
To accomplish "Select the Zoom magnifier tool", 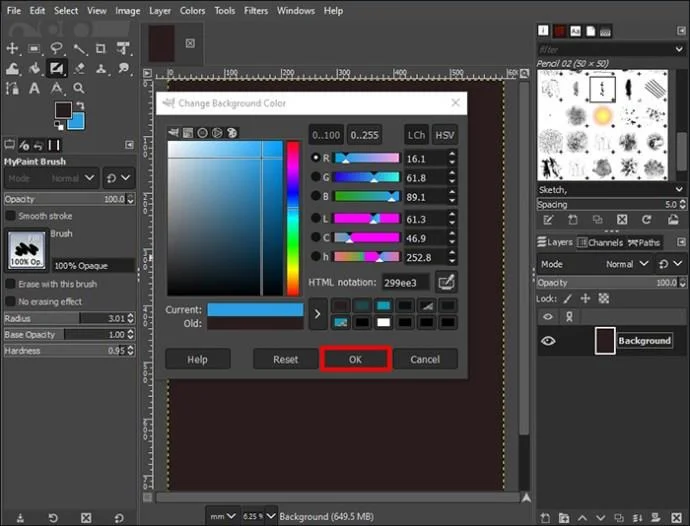I will click(79, 88).
